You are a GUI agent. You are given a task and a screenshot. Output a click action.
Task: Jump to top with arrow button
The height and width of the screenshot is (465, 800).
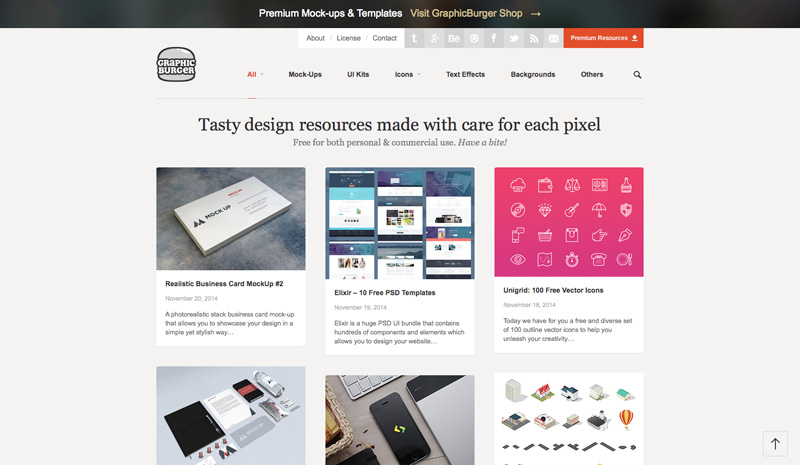(775, 444)
